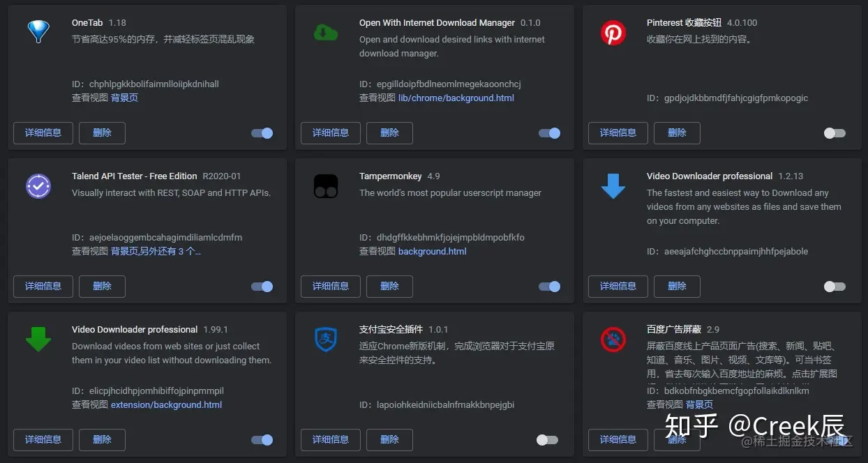Viewport: 868px width, 463px height.
Task: Disable Video Downloader professional 1.99.1 toggle
Action: pyautogui.click(x=262, y=440)
